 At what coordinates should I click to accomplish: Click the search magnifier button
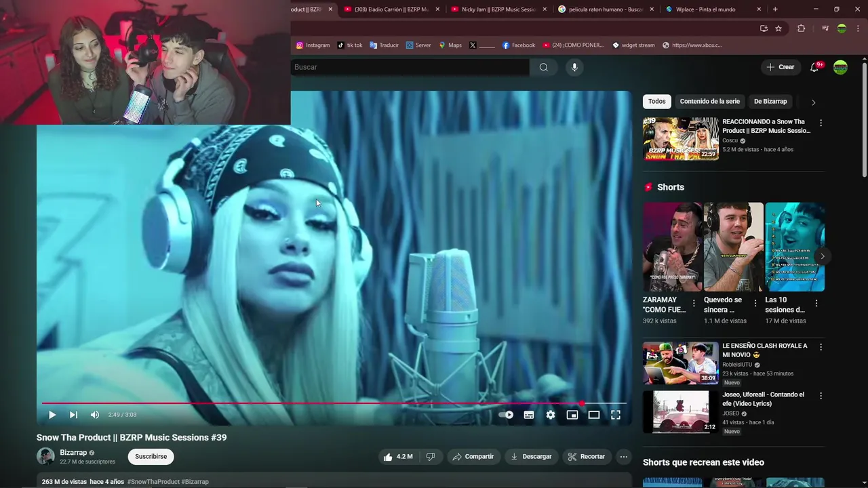(544, 67)
